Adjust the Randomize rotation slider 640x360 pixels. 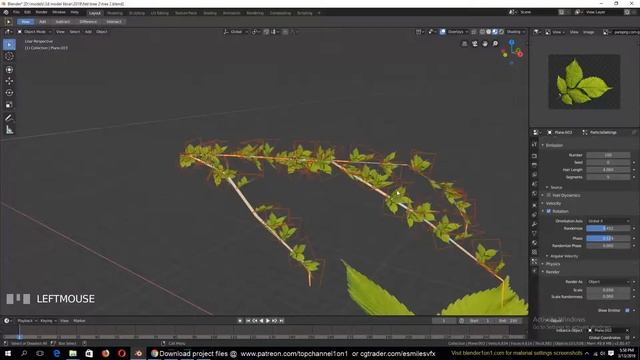pyautogui.click(x=608, y=229)
